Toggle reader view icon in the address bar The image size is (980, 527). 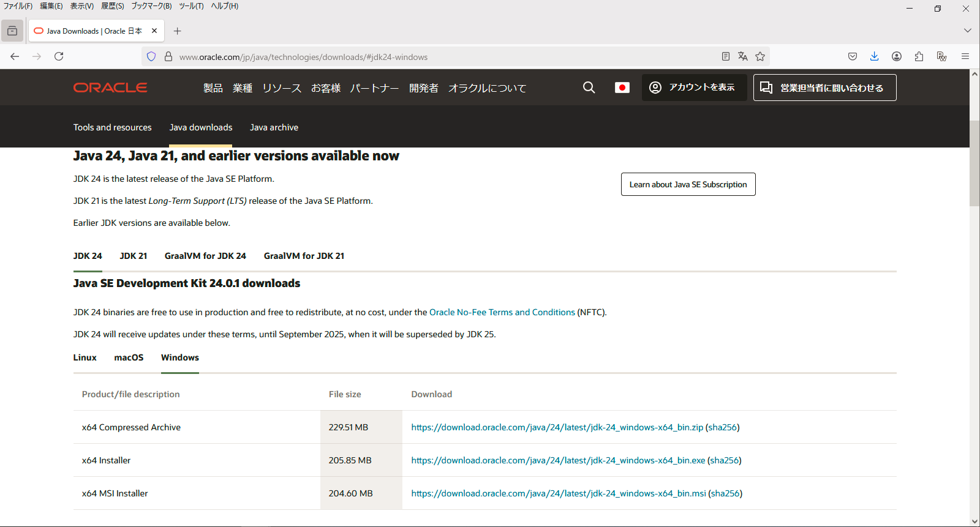[726, 56]
